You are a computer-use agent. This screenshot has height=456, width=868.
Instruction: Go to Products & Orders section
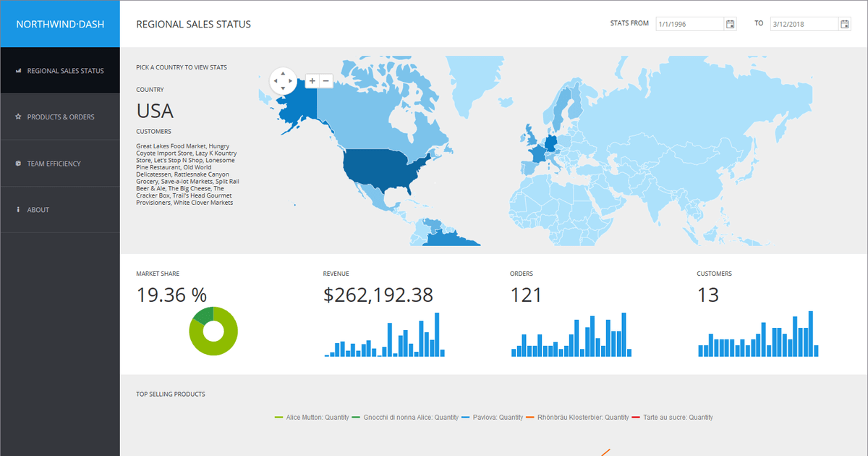tap(61, 117)
